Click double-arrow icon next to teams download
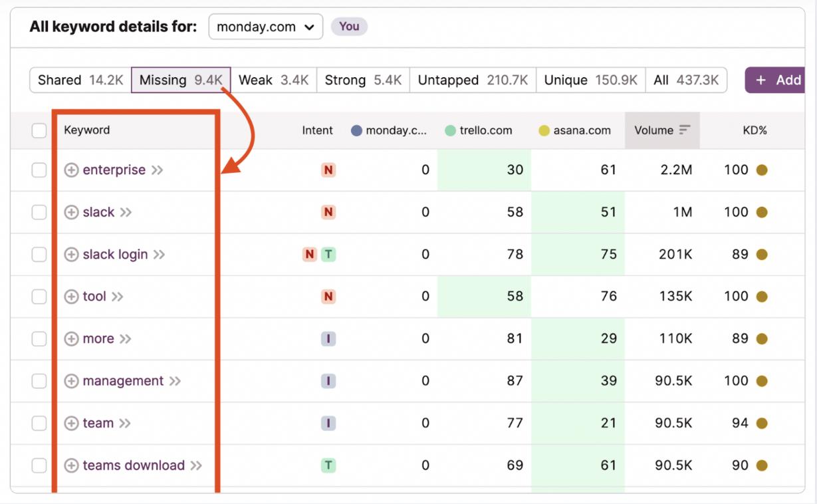817x504 pixels. (196, 465)
